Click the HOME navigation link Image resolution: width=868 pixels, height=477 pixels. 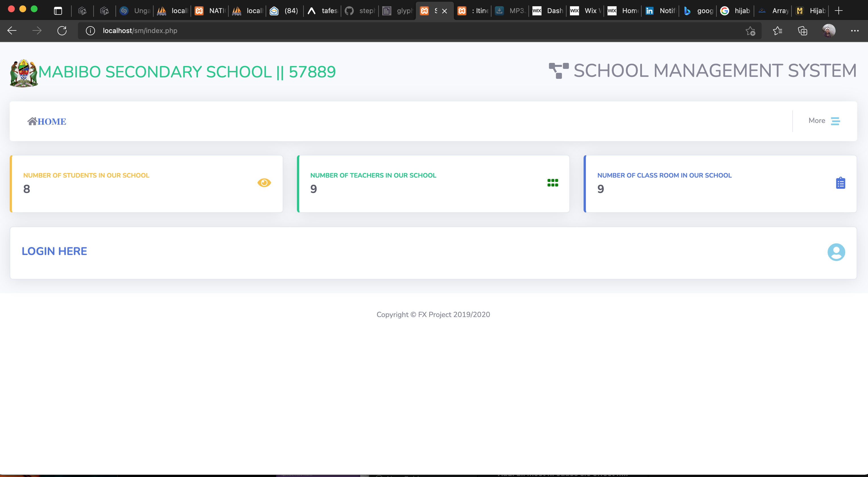tap(47, 121)
